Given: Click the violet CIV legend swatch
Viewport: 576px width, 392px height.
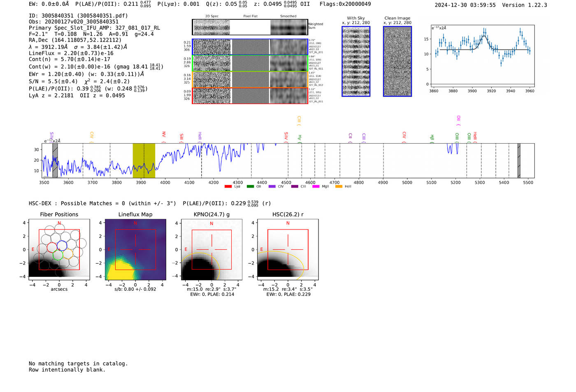Looking at the screenshot, I should click(272, 186).
